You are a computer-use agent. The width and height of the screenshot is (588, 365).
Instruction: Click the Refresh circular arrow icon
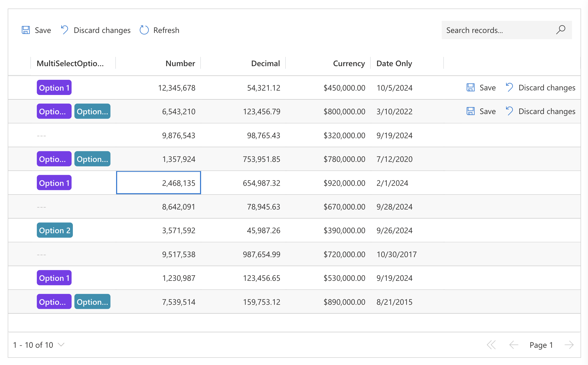tap(144, 30)
